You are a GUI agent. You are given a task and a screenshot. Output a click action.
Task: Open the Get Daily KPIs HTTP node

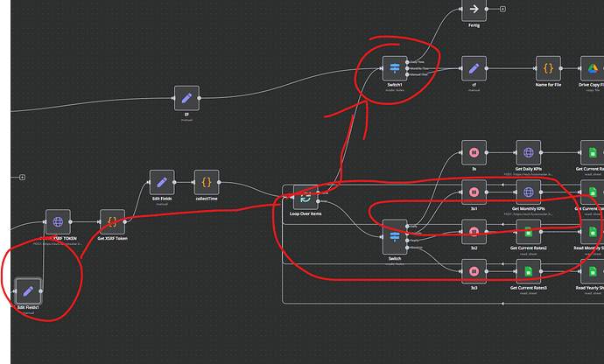(x=529, y=152)
